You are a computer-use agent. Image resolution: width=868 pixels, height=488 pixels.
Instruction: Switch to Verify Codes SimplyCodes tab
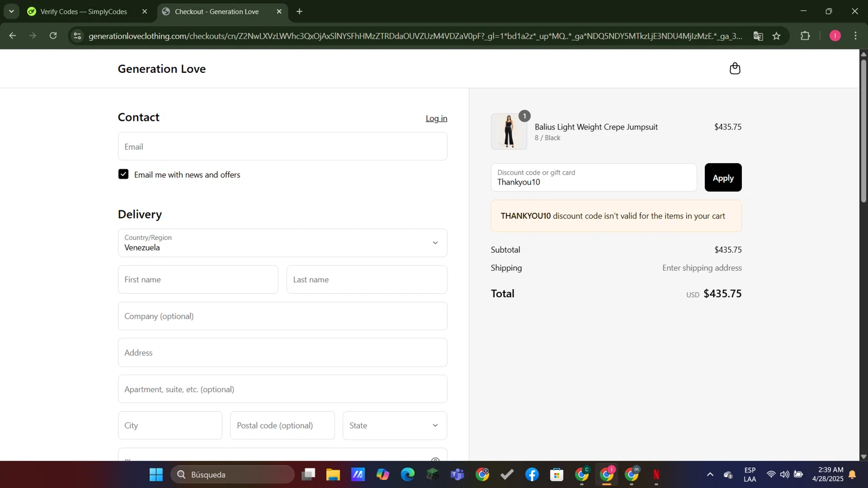click(84, 12)
